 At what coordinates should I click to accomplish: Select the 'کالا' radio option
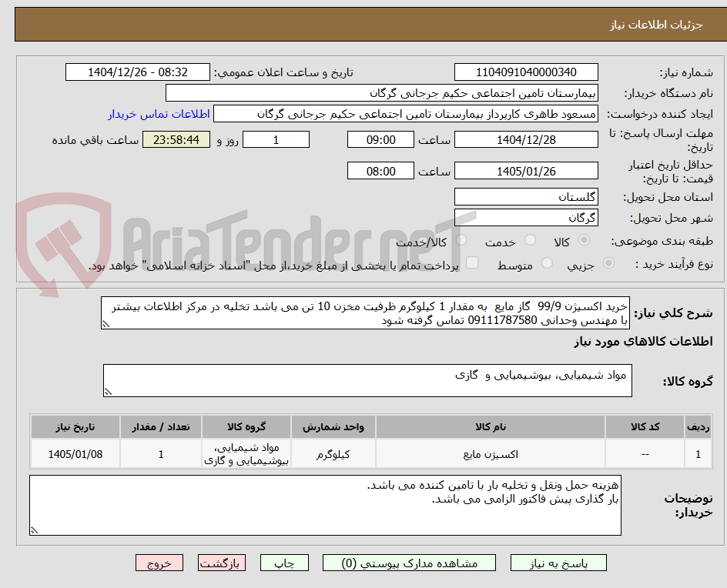pyautogui.click(x=585, y=239)
